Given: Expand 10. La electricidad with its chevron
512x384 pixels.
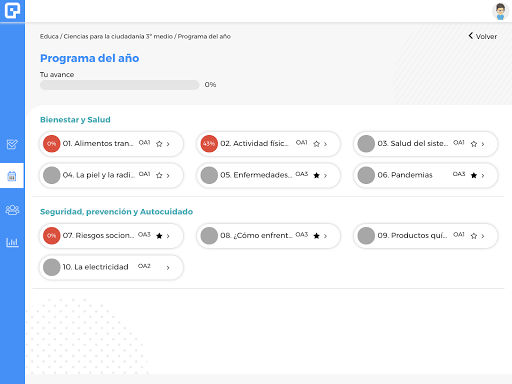Looking at the screenshot, I should pyautogui.click(x=168, y=267).
